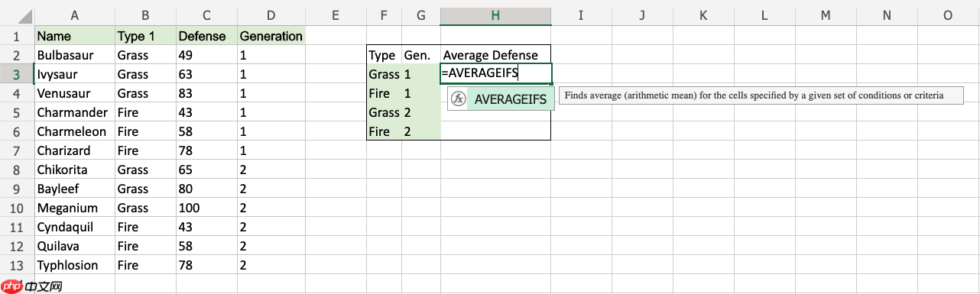Select column K header
The image size is (980, 294).
(x=704, y=15)
